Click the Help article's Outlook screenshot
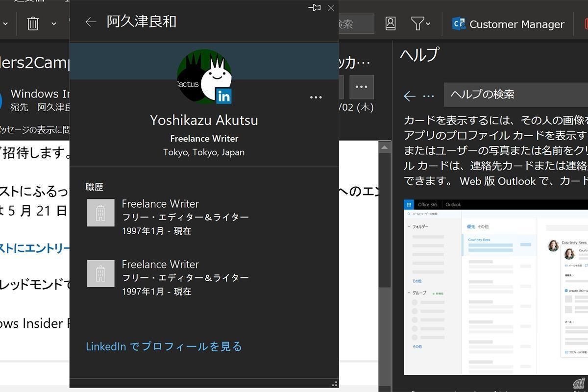 (x=496, y=287)
